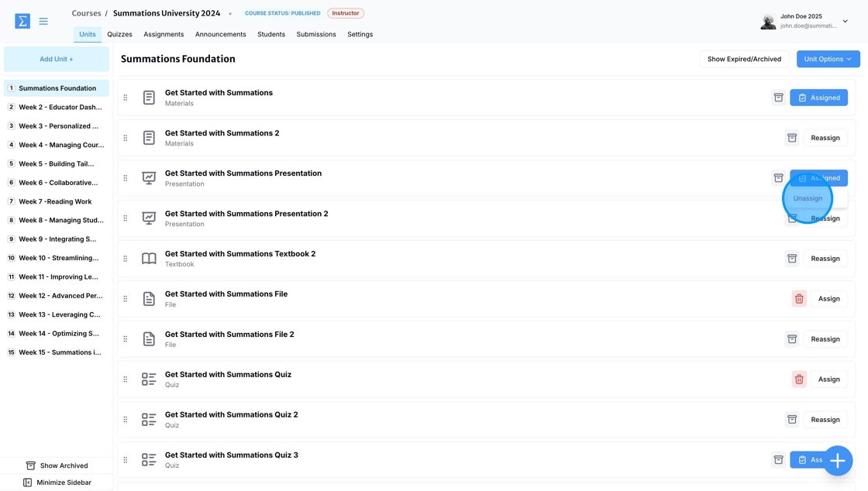Open Assigned dropdown for Get Started with Summations
This screenshot has width=868, height=491.
818,98
